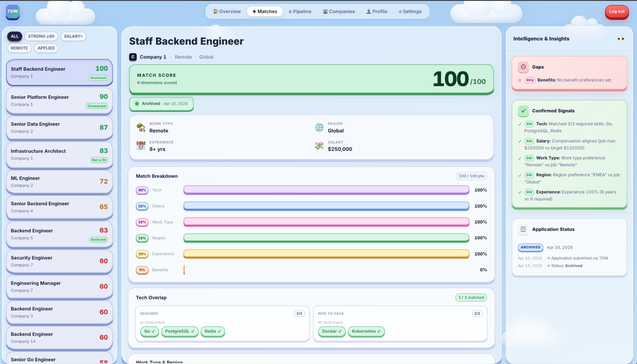Click the Region globe icon

coord(319,127)
